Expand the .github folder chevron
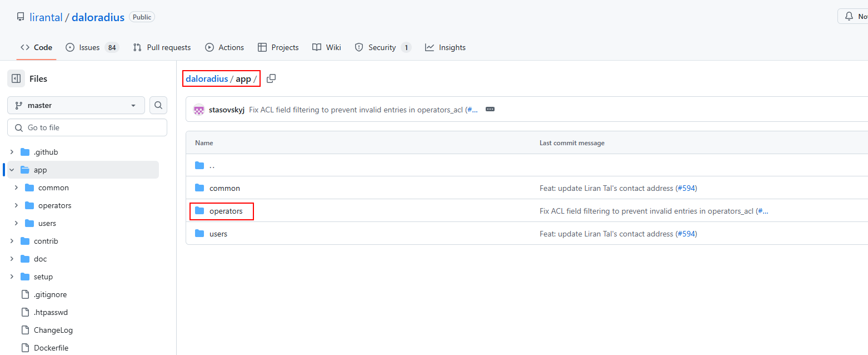The height and width of the screenshot is (355, 868). pyautogui.click(x=12, y=152)
